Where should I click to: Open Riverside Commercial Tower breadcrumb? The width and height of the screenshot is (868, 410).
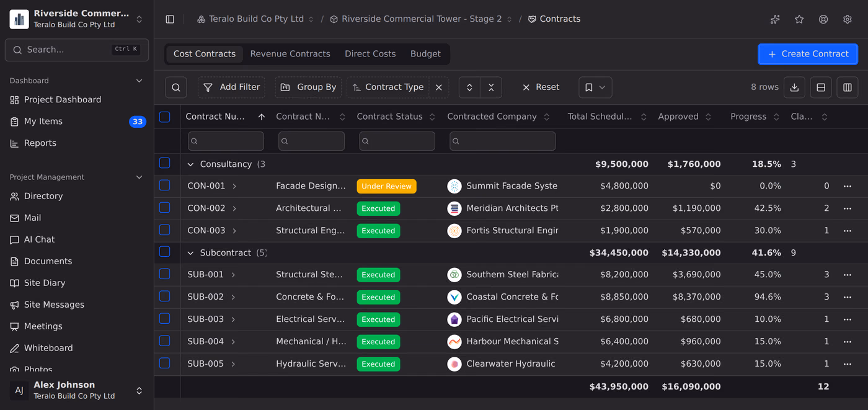[421, 19]
